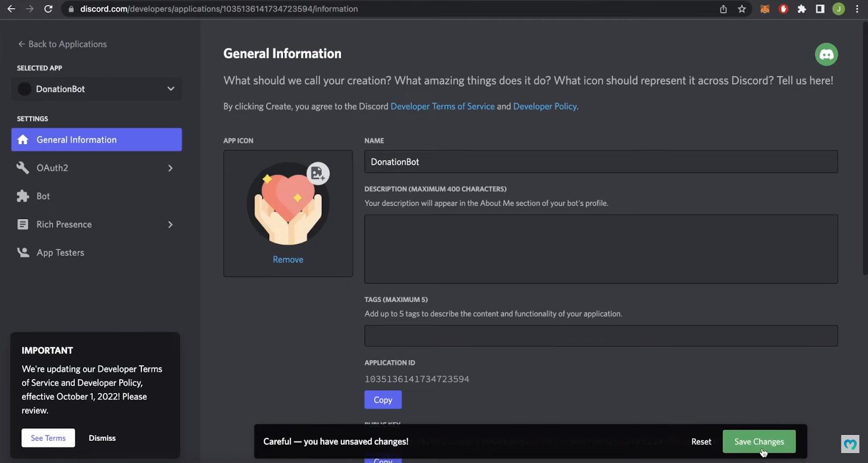Bookmark this page with star icon
Screen dimensions: 868x463
click(742, 9)
